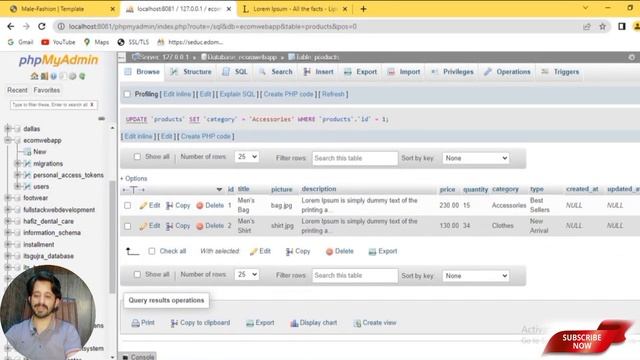
Task: Switch to the Lorem Ipsum browser tab
Action: (294, 9)
